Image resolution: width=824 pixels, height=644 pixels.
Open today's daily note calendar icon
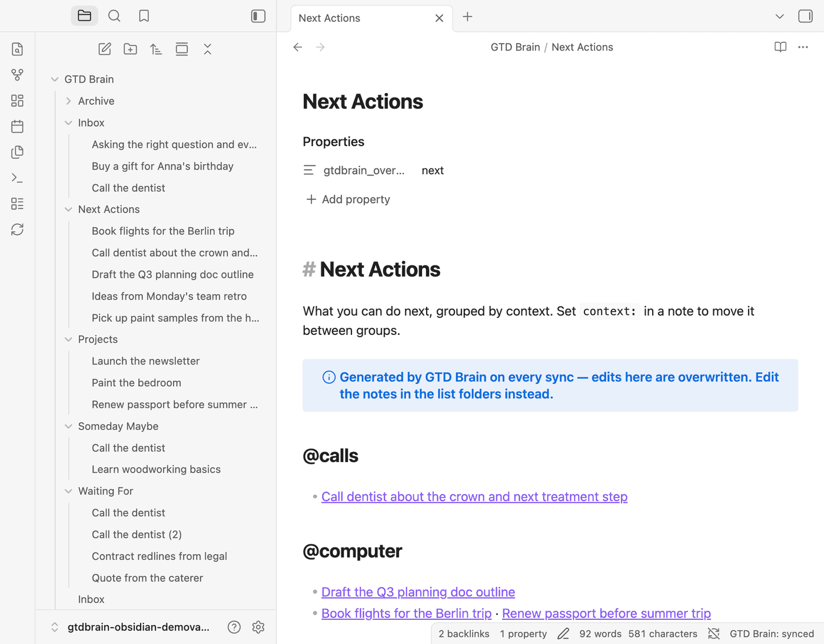pyautogui.click(x=18, y=127)
